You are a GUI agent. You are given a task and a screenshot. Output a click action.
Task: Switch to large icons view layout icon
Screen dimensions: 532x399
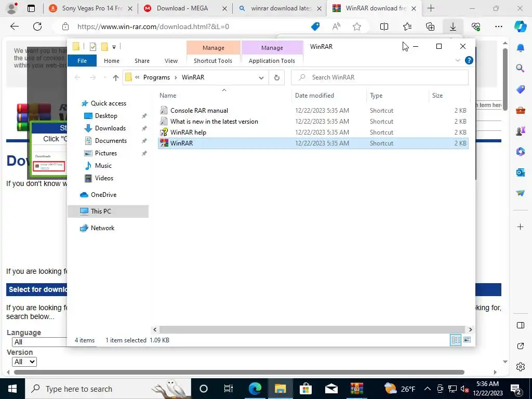tap(467, 340)
